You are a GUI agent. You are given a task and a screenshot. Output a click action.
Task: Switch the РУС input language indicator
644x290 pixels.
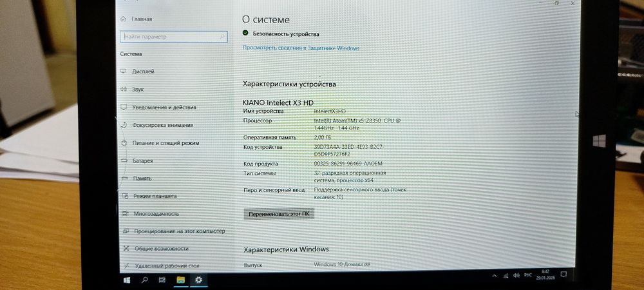528,275
